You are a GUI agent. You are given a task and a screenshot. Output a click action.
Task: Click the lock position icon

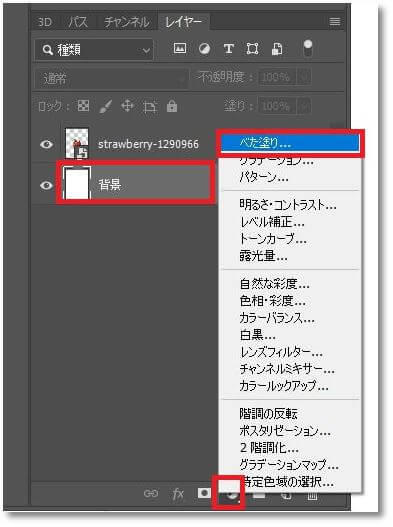click(127, 106)
